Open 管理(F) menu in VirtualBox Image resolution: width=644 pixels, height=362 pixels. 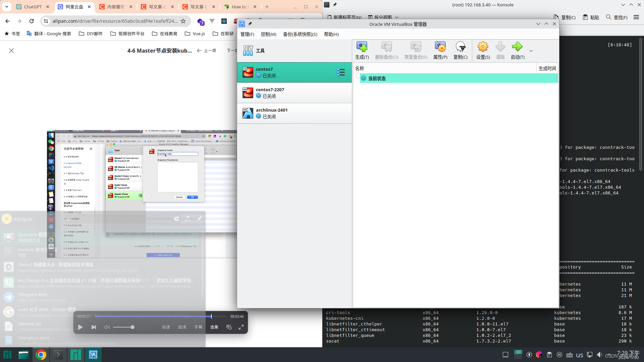click(x=247, y=34)
